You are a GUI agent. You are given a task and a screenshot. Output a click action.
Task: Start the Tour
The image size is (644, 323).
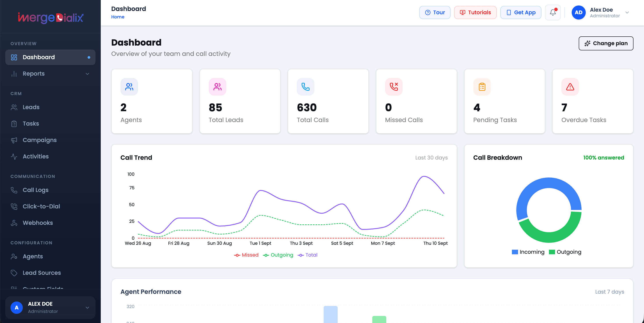(x=435, y=12)
